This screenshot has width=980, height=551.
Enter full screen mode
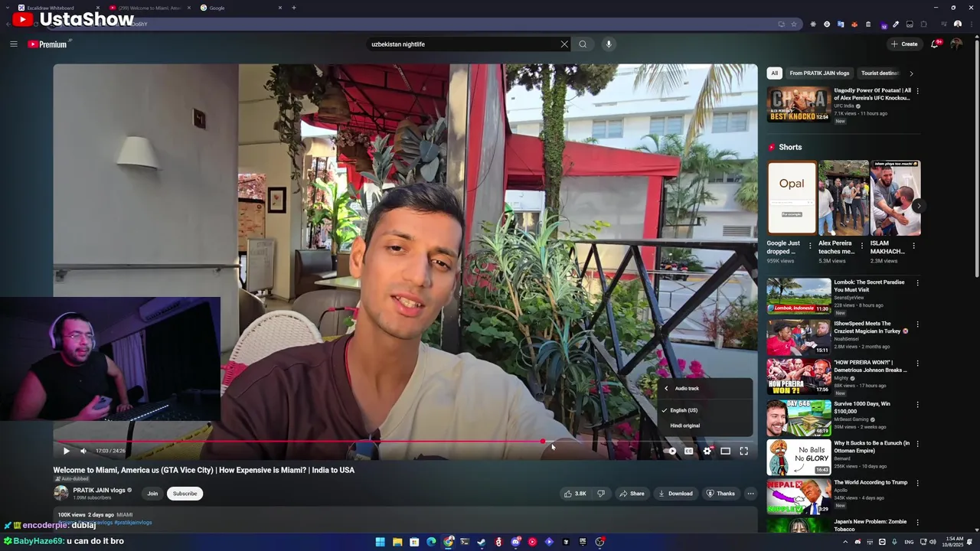tap(743, 451)
